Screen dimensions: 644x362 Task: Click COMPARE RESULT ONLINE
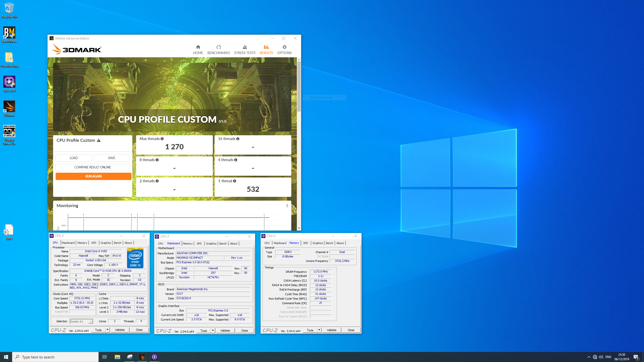coord(93,167)
